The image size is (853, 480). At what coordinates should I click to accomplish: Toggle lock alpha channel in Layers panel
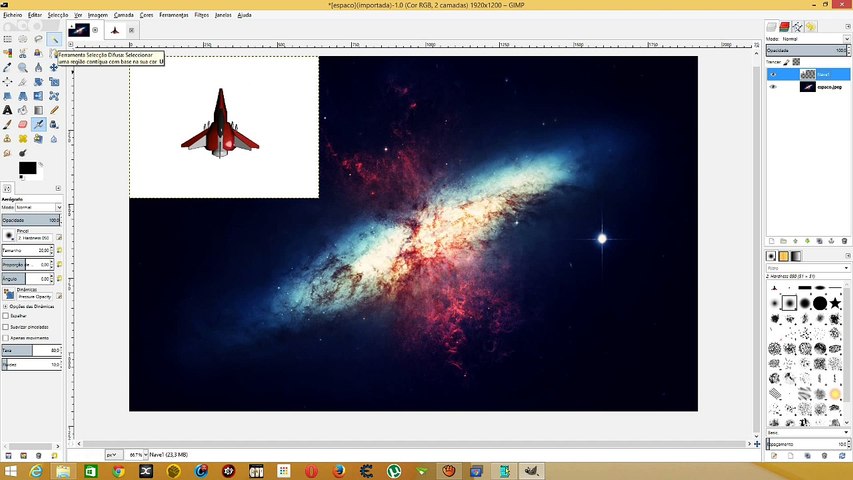[796, 62]
